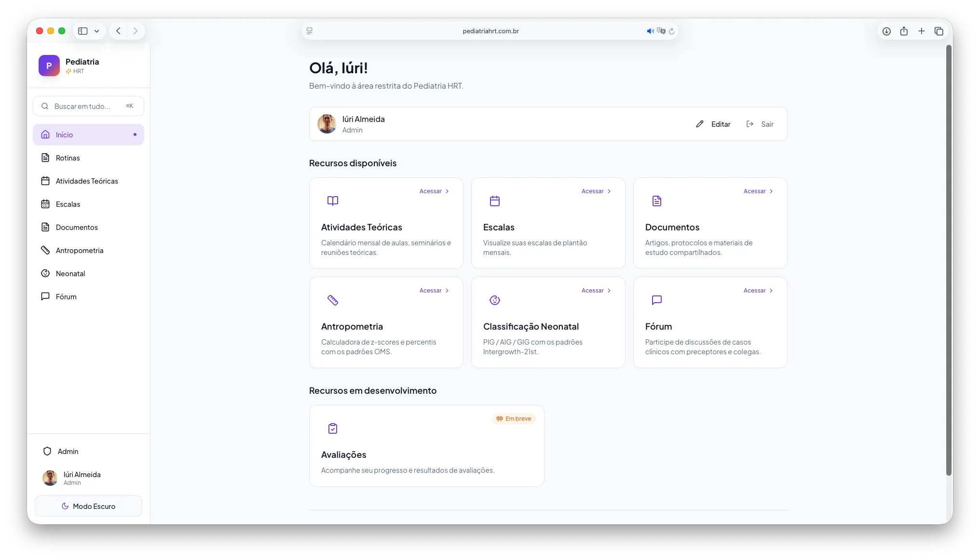The height and width of the screenshot is (560, 980).
Task: Click the Share icon in the browser toolbar
Action: (x=904, y=31)
